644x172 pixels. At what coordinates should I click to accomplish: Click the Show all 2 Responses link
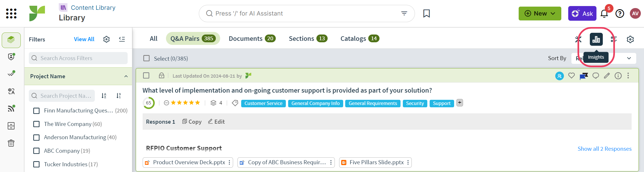pyautogui.click(x=604, y=149)
